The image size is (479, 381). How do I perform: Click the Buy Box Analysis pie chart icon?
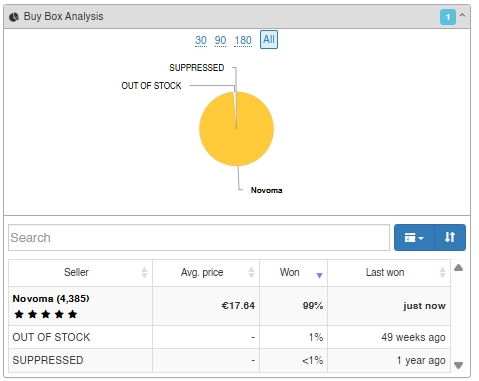click(14, 17)
